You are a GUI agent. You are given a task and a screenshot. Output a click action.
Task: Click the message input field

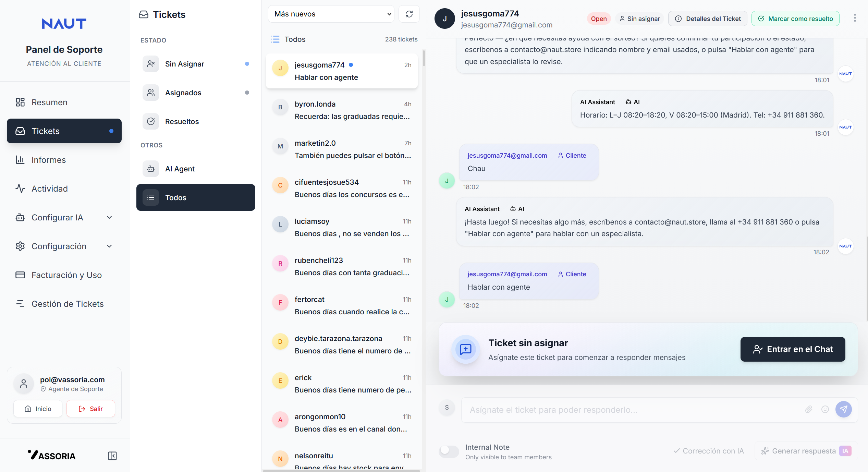tap(617, 409)
